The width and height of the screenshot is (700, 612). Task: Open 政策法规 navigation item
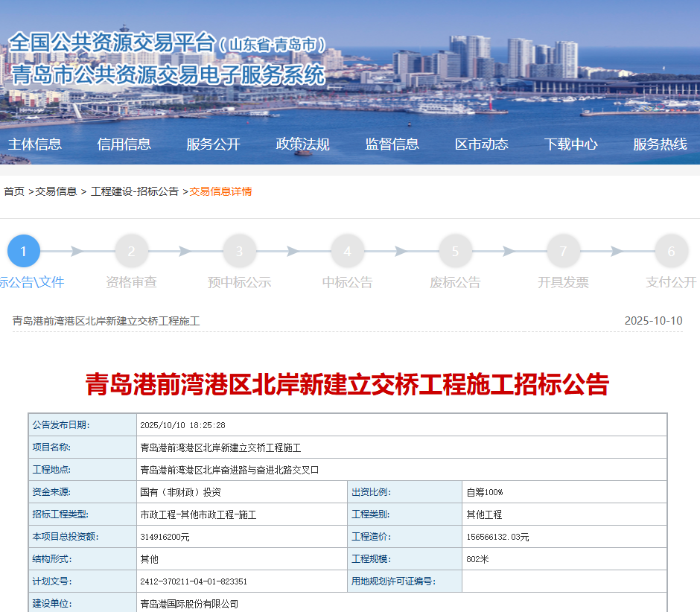coord(303,144)
